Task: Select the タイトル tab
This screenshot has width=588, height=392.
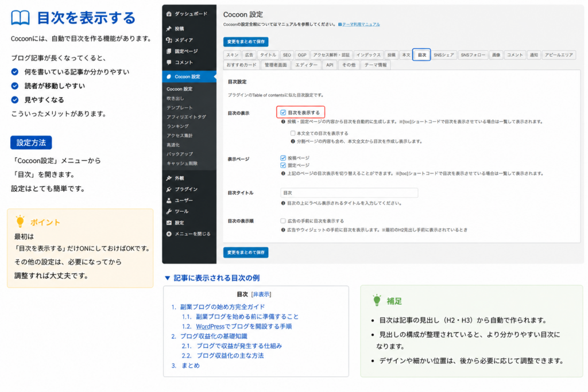Action: coord(268,55)
